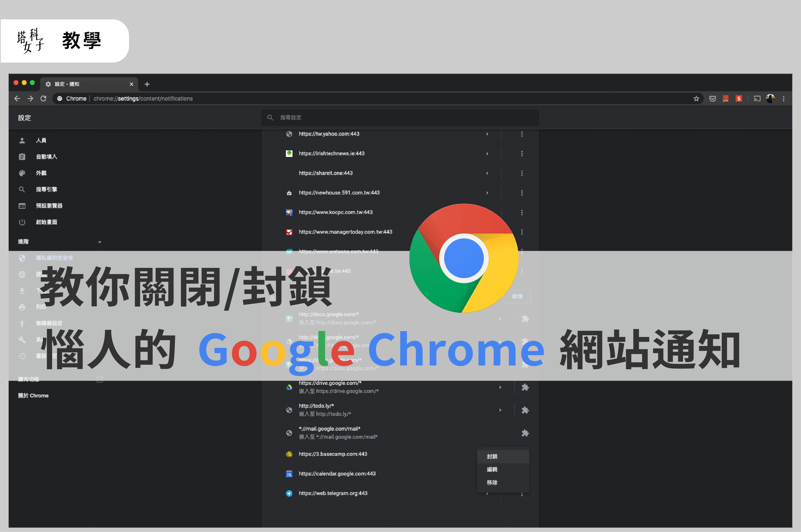This screenshot has width=801, height=532.
Task: Click the bookmark star icon in address bar
Action: tap(696, 99)
